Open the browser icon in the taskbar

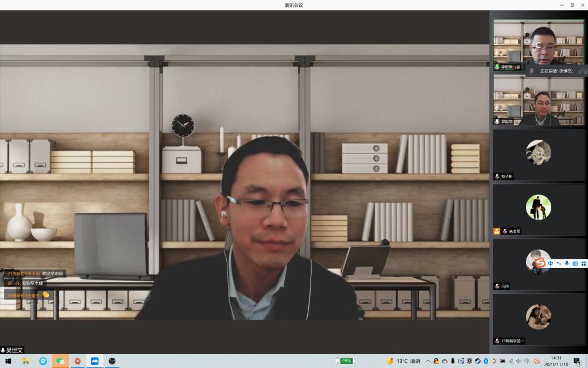coord(43,361)
